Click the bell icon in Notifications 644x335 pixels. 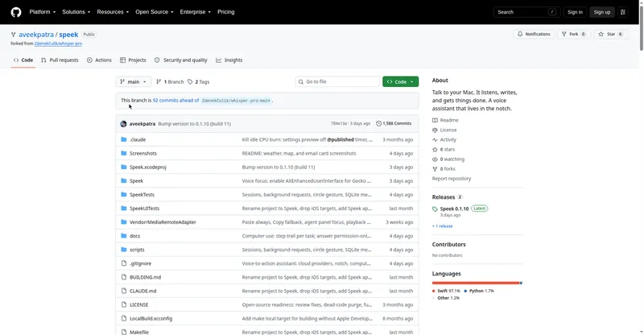pyautogui.click(x=520, y=34)
